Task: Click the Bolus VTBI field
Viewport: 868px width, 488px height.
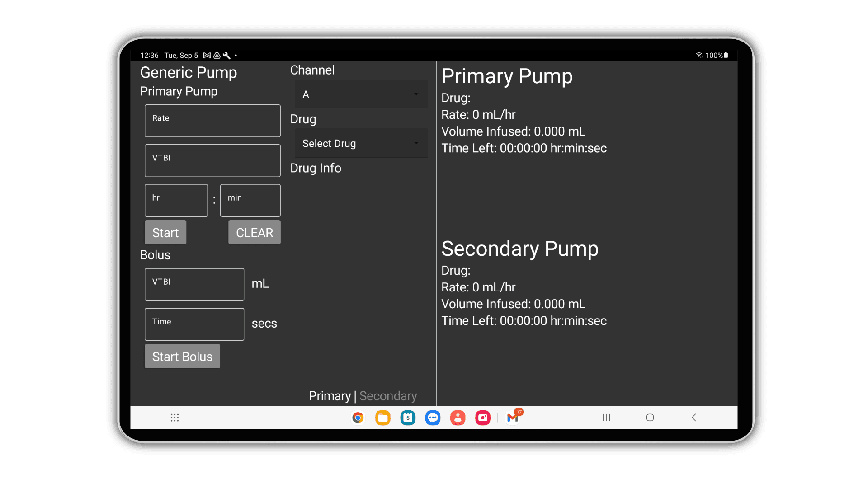Action: [x=194, y=284]
